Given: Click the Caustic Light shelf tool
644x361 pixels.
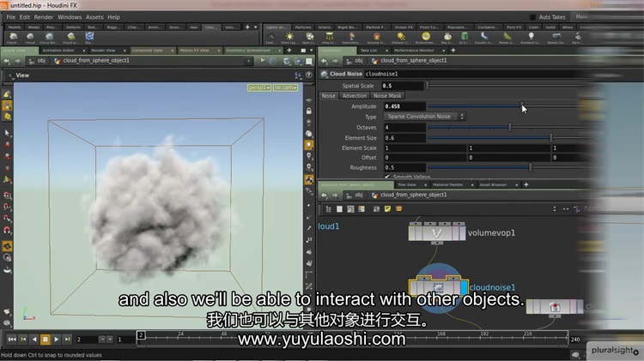Looking at the screenshot, I should click(x=484, y=37).
